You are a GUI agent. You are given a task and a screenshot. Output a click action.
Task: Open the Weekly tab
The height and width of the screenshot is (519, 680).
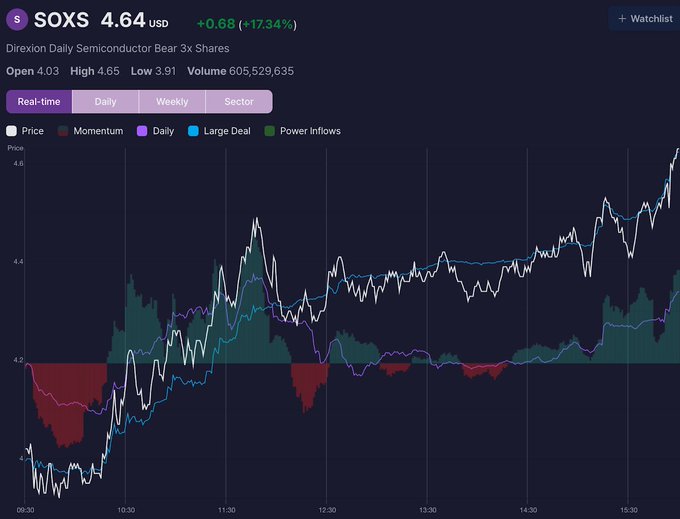point(172,101)
